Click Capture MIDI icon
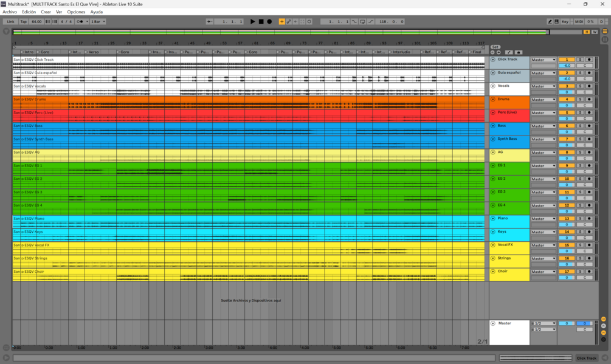 point(302,21)
